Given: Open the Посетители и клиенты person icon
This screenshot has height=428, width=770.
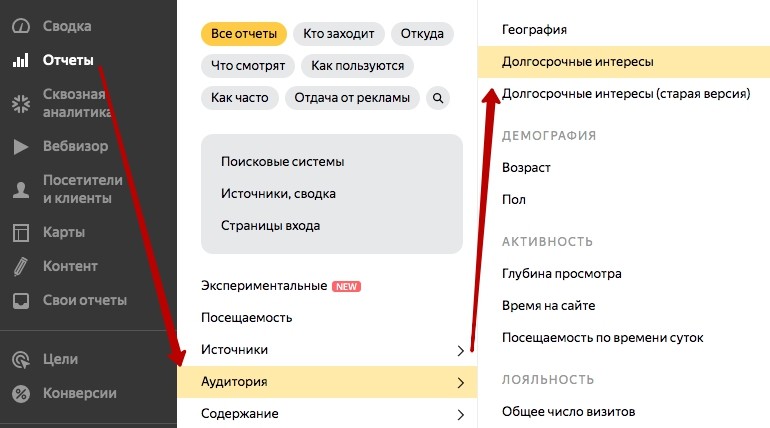Looking at the screenshot, I should click(20, 189).
